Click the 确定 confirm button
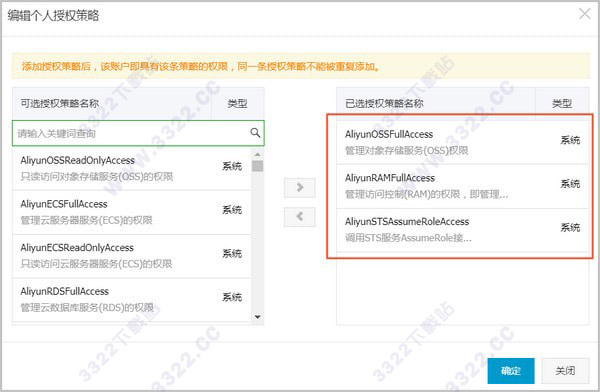 pyautogui.click(x=511, y=371)
